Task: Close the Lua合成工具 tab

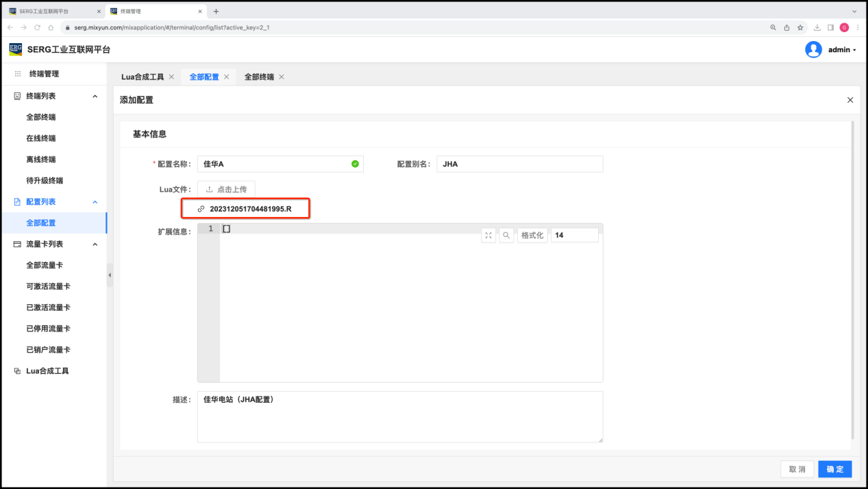Action: pos(171,77)
